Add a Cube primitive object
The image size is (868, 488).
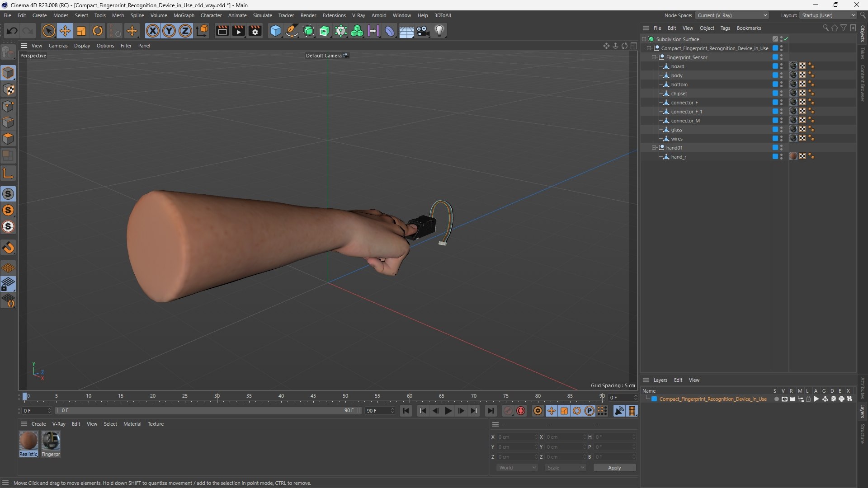coord(275,31)
